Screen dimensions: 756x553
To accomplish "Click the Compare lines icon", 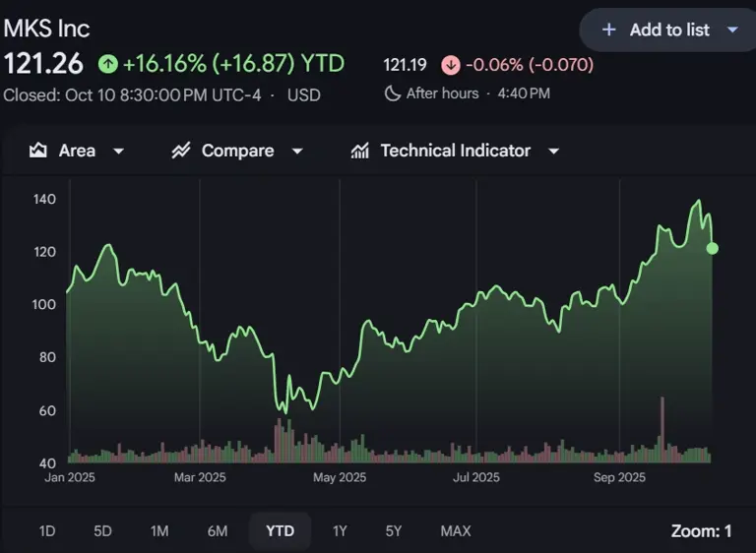I will (181, 151).
